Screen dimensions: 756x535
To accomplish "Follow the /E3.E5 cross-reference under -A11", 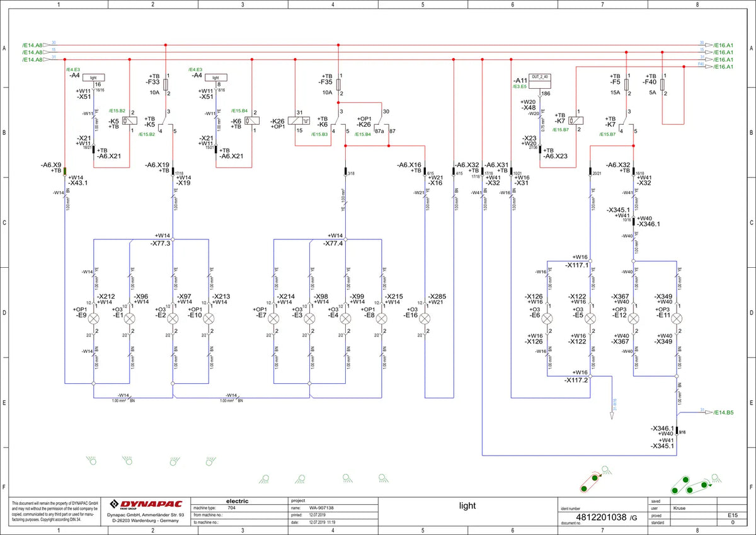I will tap(520, 86).
